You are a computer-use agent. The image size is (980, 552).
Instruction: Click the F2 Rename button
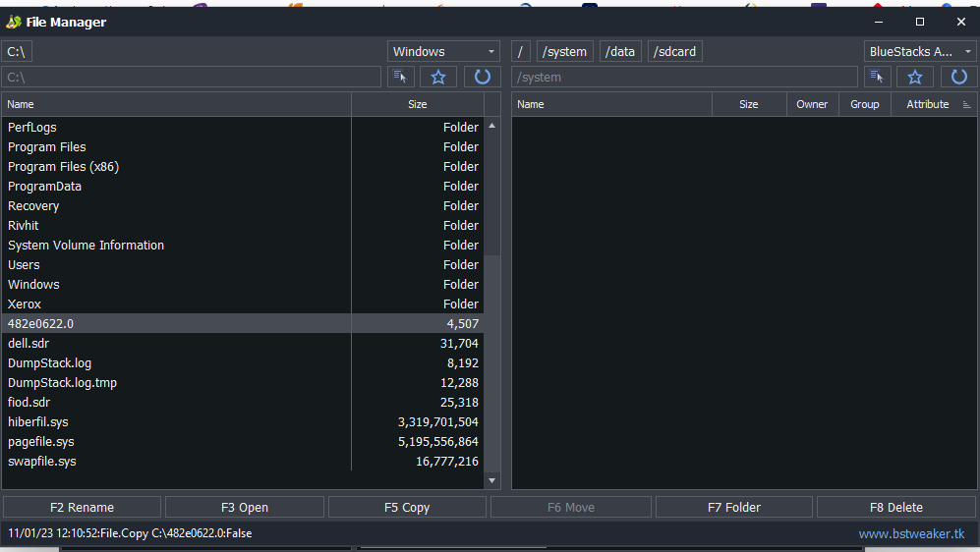(82, 507)
